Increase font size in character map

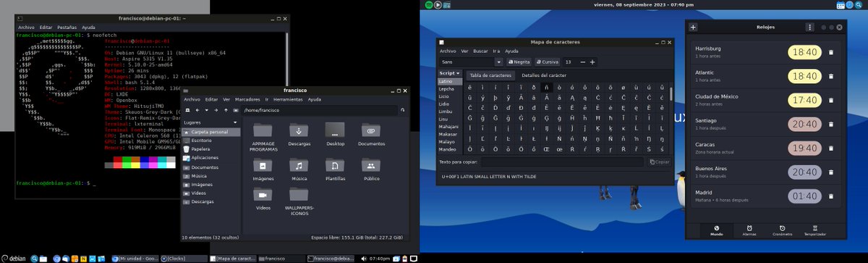[592, 62]
